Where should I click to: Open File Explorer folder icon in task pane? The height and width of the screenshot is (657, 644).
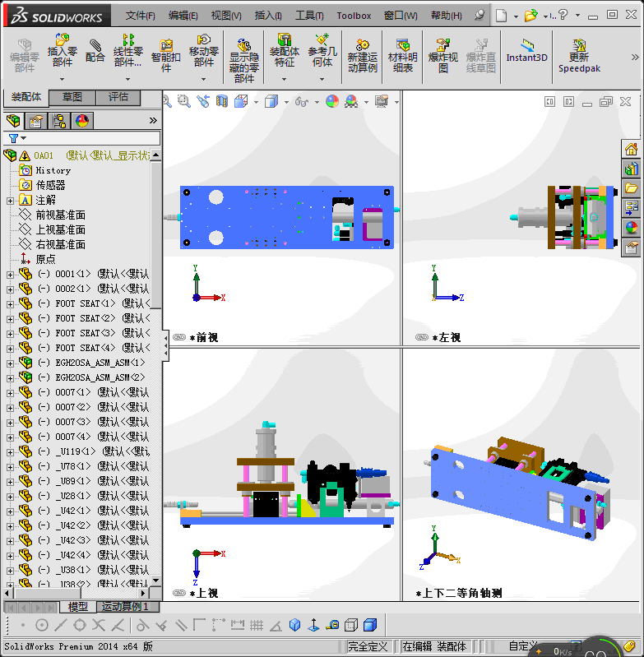click(631, 187)
